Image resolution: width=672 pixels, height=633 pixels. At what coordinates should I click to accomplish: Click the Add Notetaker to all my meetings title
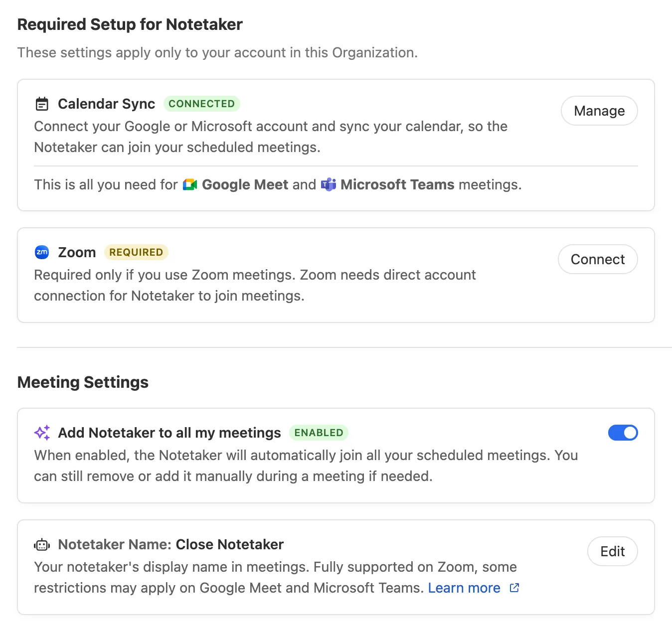(169, 433)
